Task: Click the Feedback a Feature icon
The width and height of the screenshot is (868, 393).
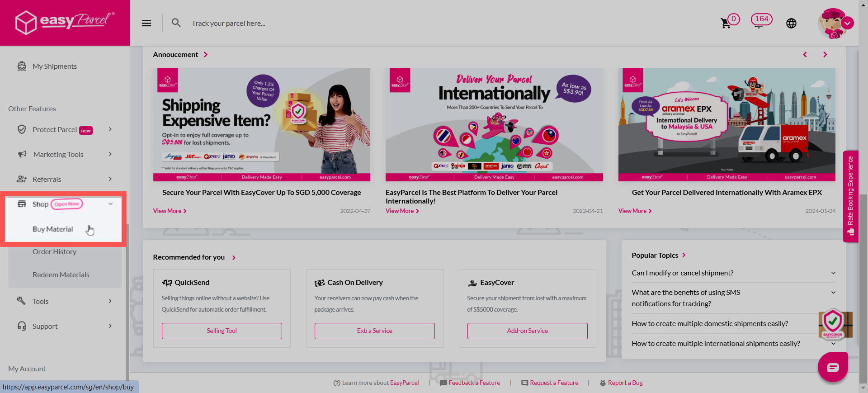Action: tap(443, 383)
